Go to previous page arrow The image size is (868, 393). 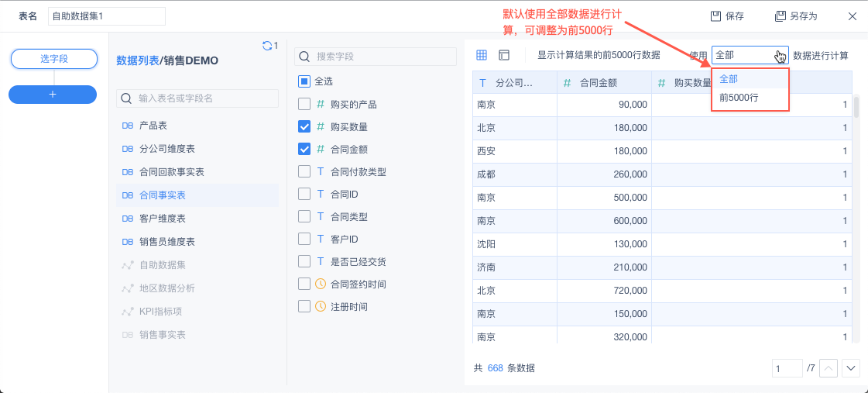(829, 368)
